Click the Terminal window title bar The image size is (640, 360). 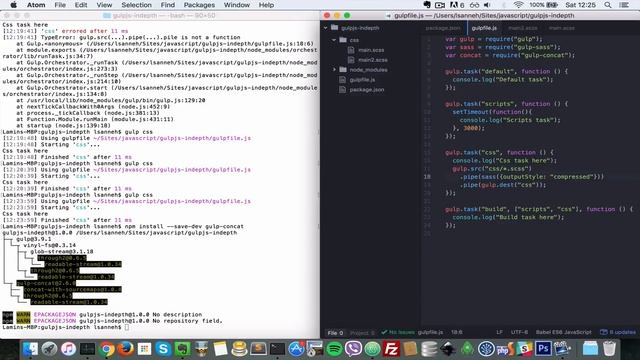(160, 16)
